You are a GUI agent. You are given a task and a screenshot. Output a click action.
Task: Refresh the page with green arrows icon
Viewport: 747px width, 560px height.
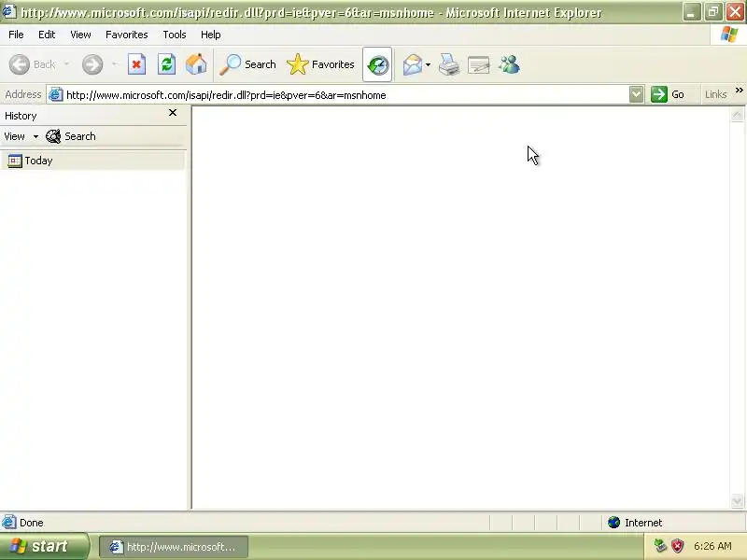point(167,64)
